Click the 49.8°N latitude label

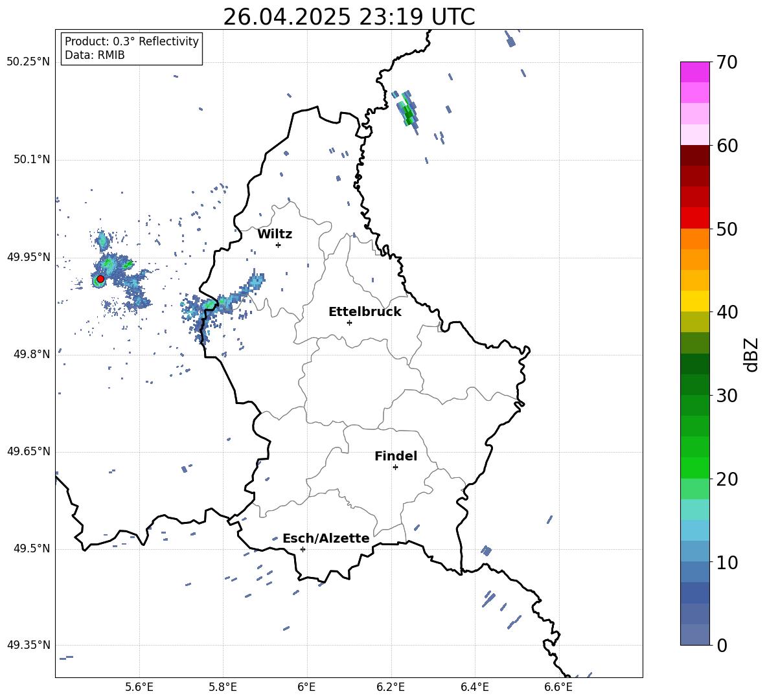coord(32,354)
